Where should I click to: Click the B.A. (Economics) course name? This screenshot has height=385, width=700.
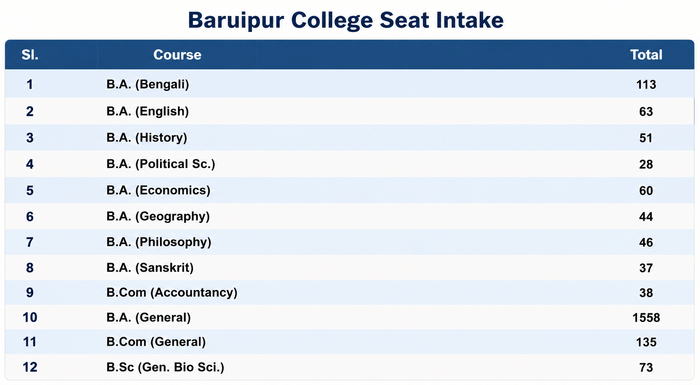[x=158, y=190]
